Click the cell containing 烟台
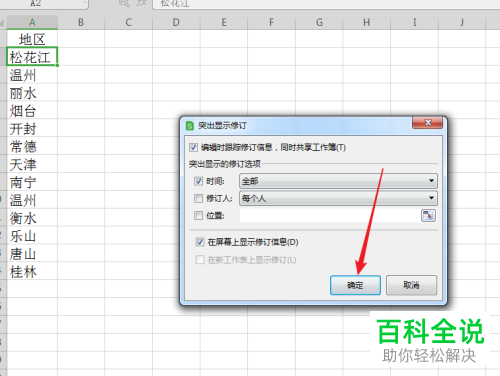Image resolution: width=500 pixels, height=376 pixels. pos(32,110)
